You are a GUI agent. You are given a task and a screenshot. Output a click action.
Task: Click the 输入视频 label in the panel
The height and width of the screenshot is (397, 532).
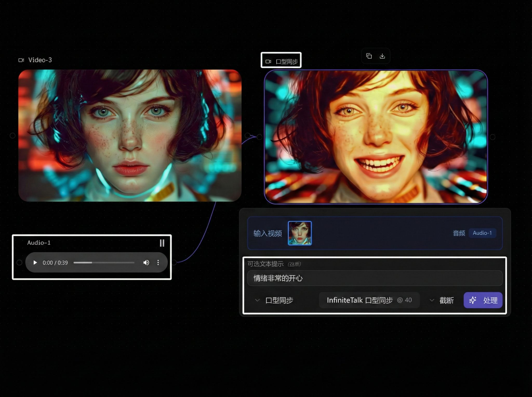tap(268, 233)
